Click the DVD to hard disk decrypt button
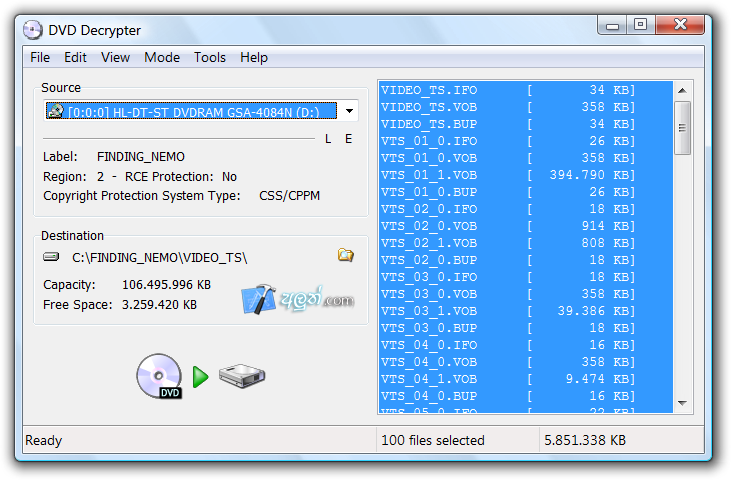 (201, 377)
